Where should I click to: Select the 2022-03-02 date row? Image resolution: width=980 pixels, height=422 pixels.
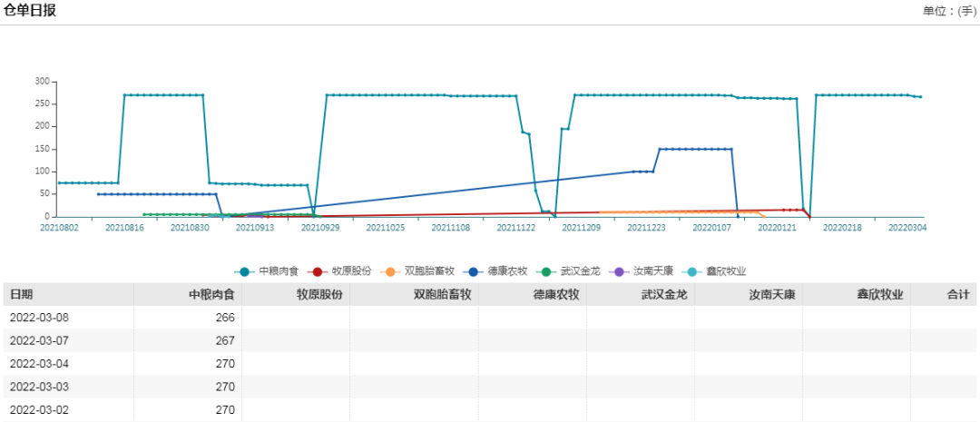39,409
